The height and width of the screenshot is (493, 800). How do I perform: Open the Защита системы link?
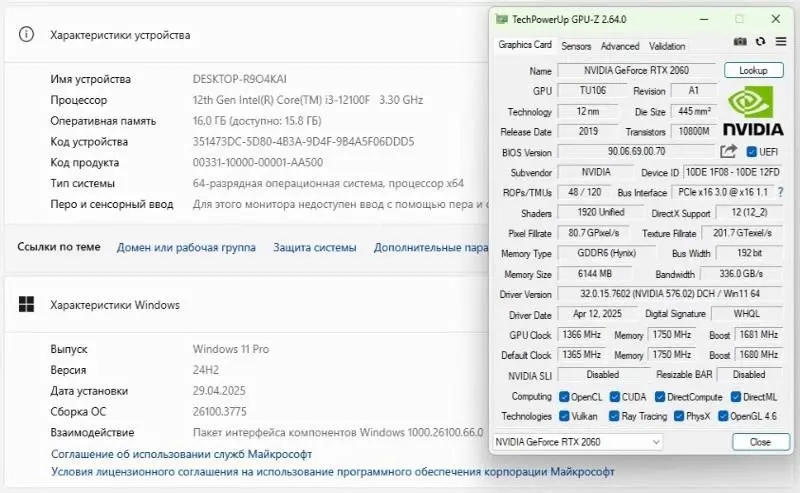coord(315,248)
